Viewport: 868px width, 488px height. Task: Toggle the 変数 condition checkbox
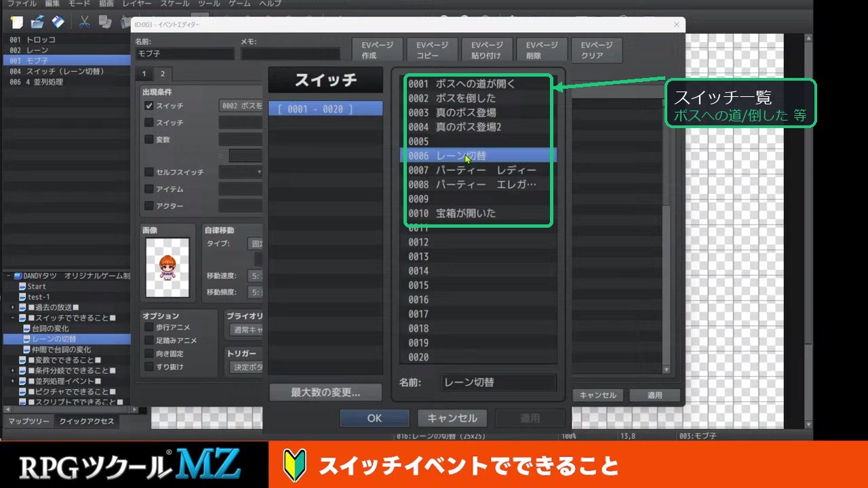[149, 140]
